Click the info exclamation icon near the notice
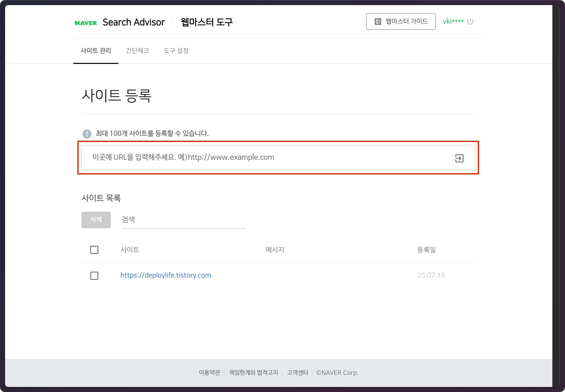565x392 pixels. tap(87, 134)
